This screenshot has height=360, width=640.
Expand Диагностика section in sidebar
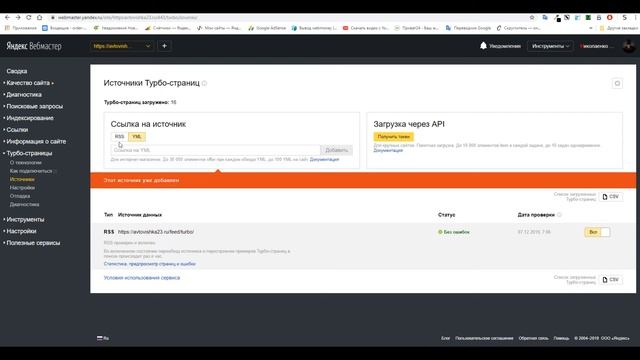(24, 95)
